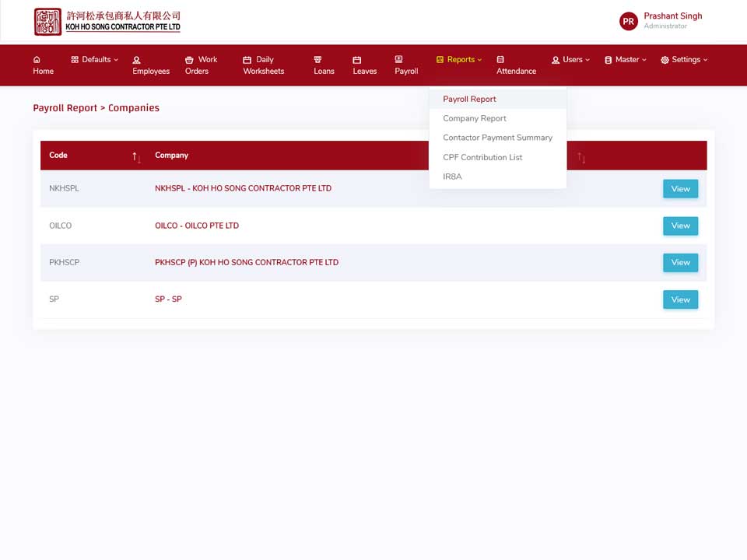The width and height of the screenshot is (747, 560).
Task: Open NKHSPL - KOH HO SONG CONTRACTOR link
Action: click(243, 188)
